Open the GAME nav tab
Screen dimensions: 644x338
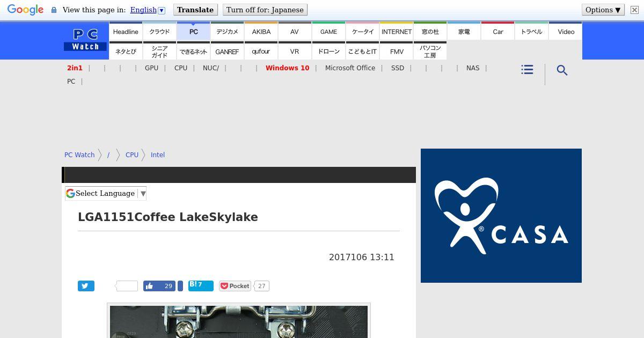328,31
